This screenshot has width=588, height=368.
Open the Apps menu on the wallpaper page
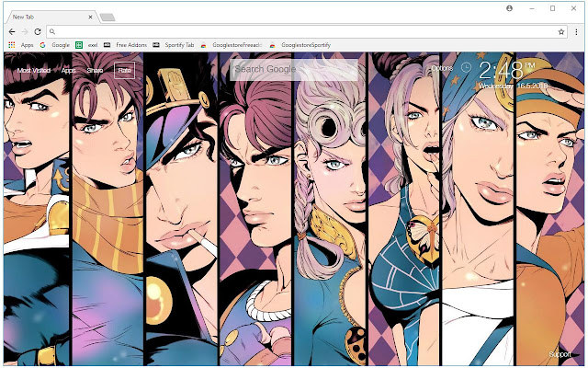[69, 70]
